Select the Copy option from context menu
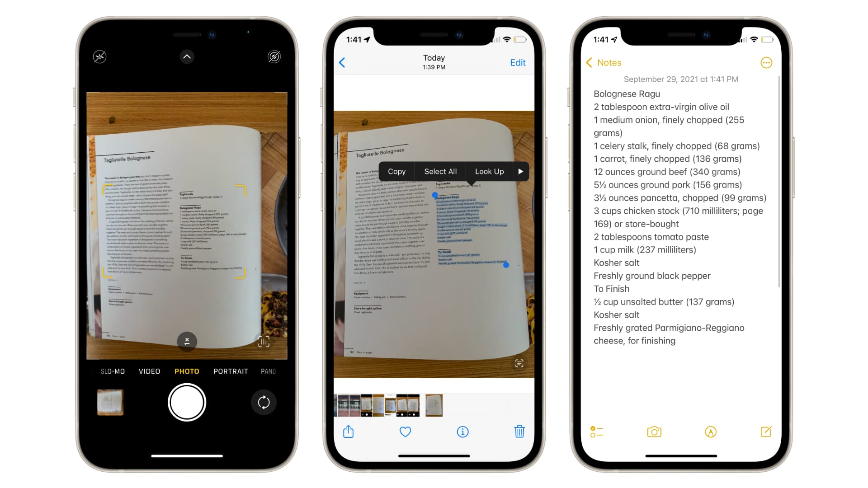 pos(396,172)
